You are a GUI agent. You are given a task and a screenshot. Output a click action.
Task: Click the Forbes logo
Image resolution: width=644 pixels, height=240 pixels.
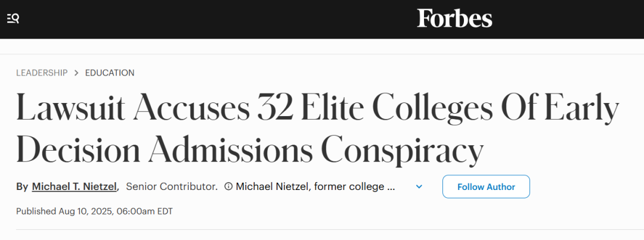[454, 18]
